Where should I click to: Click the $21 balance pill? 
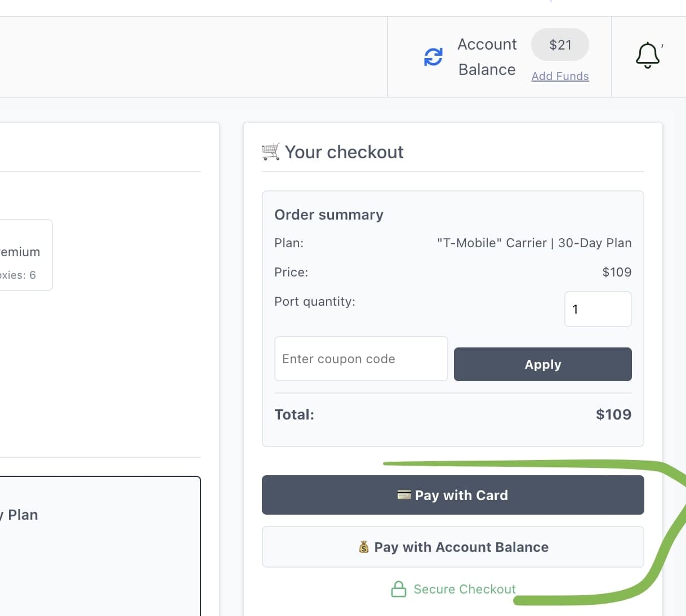coord(560,44)
